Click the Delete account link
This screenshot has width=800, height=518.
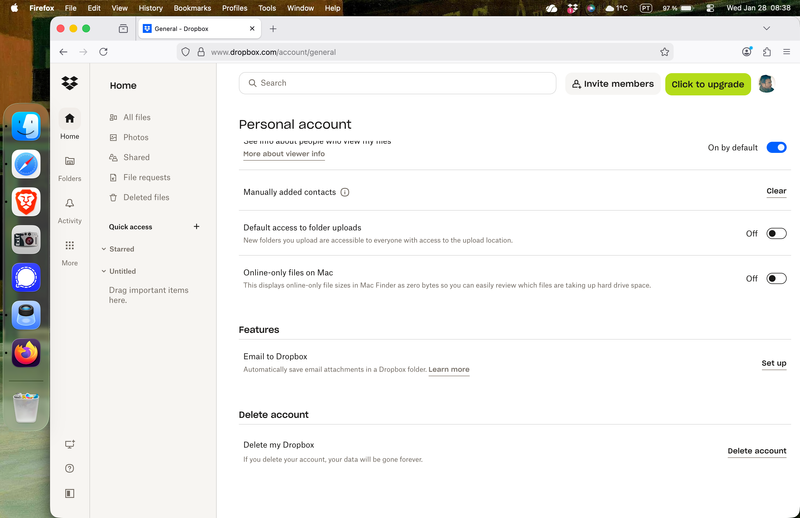(756, 451)
